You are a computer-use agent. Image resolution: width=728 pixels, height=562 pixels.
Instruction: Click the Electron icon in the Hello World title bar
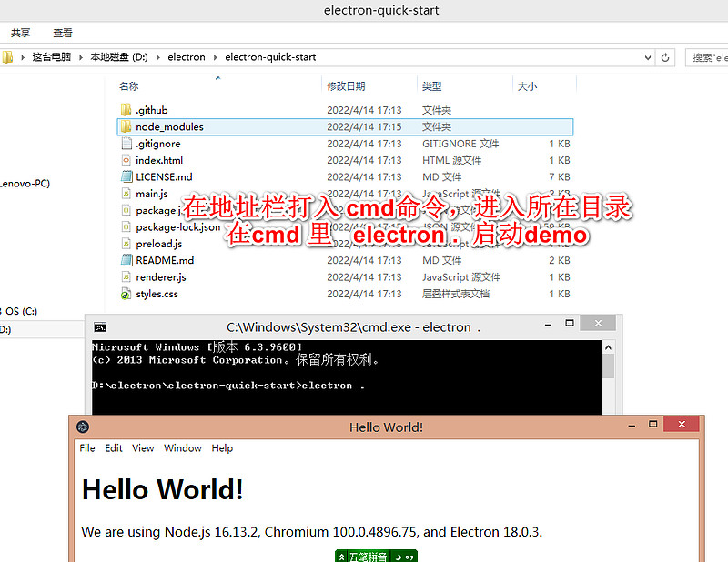[82, 427]
